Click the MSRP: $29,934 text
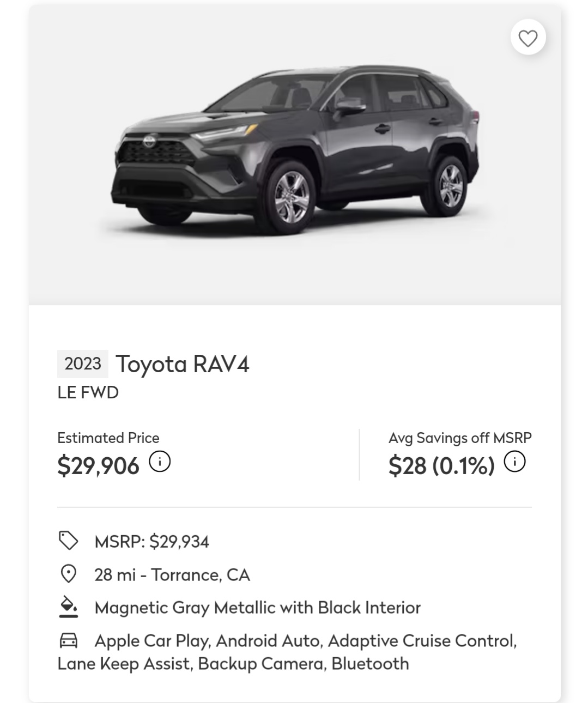Image resolution: width=588 pixels, height=703 pixels. [151, 542]
